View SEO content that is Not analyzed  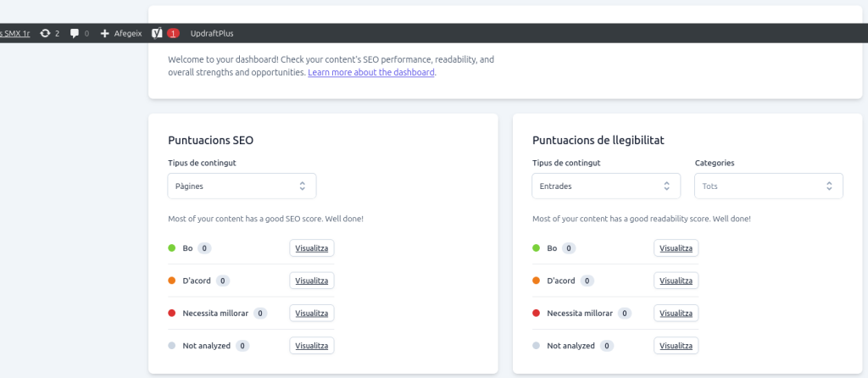(312, 346)
